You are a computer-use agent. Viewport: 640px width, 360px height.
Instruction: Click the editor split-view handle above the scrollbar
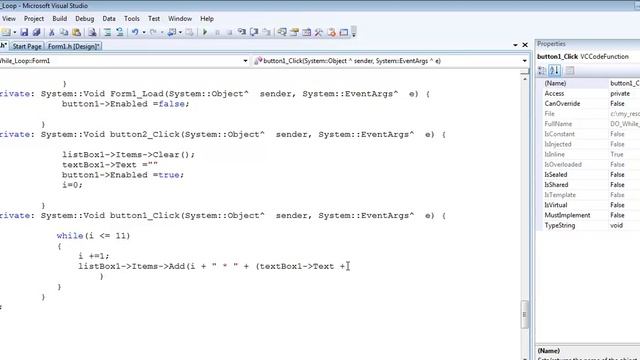524,72
